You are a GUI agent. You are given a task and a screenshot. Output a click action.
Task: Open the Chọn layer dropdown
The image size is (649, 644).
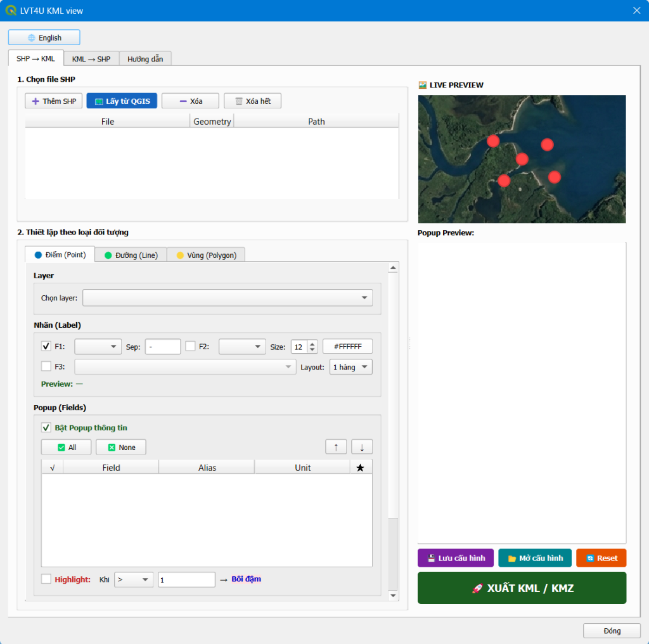[228, 297]
